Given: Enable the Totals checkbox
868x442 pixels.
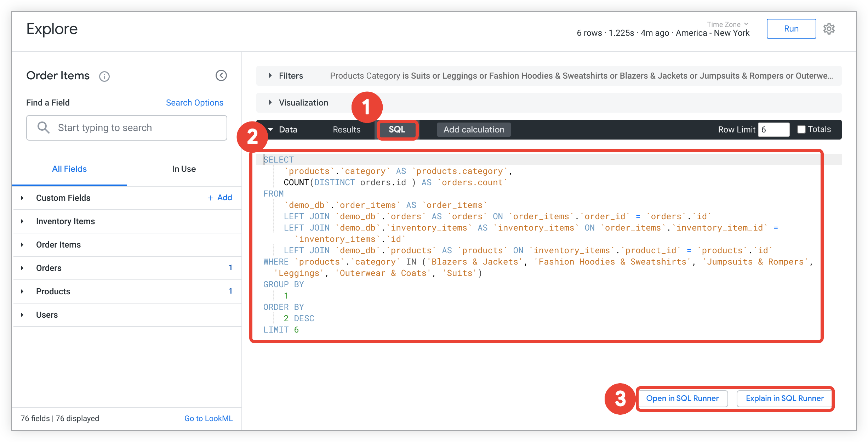Looking at the screenshot, I should coord(801,129).
